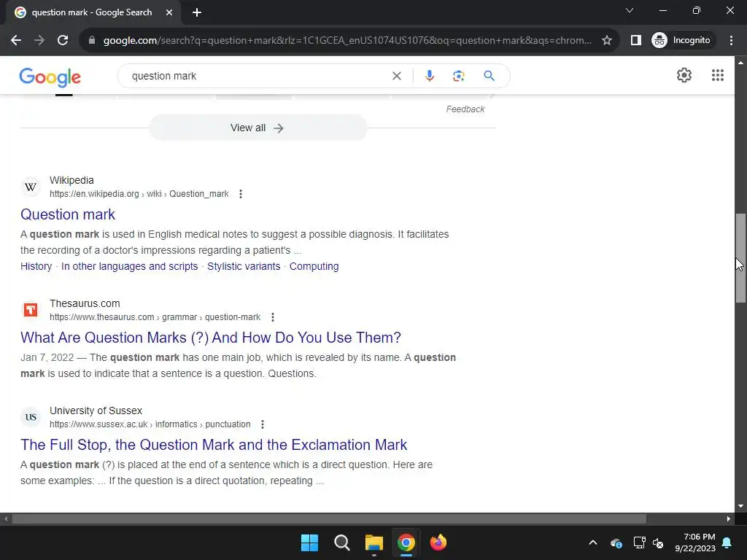747x560 pixels.
Task: Click the address bar URL
Action: (x=347, y=41)
